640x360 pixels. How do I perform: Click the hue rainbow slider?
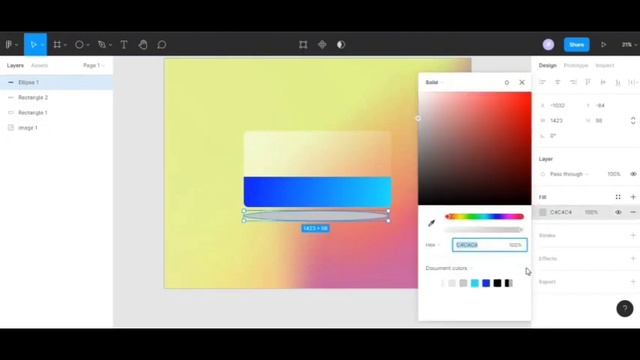point(484,217)
